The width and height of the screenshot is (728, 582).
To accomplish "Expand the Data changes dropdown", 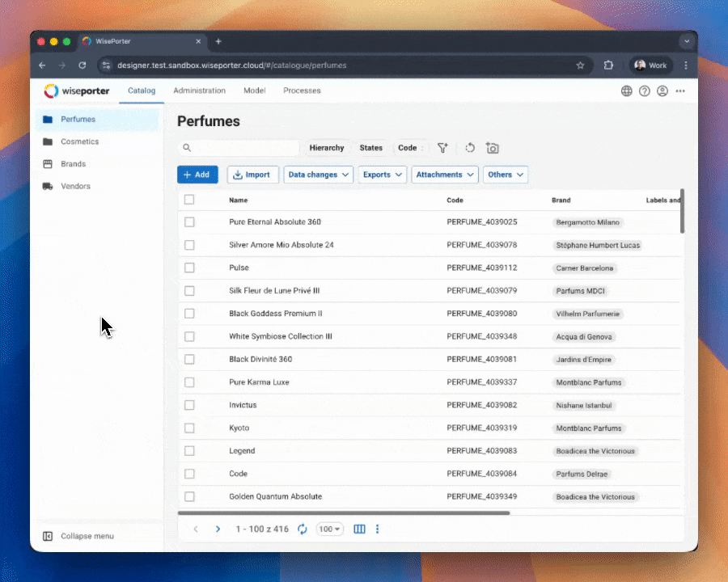I will pos(319,175).
